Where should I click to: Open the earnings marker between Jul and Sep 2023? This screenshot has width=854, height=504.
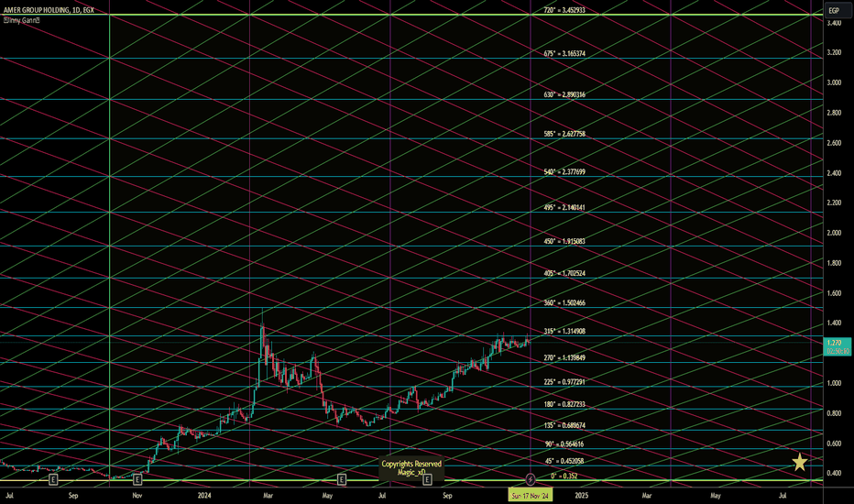click(x=53, y=479)
